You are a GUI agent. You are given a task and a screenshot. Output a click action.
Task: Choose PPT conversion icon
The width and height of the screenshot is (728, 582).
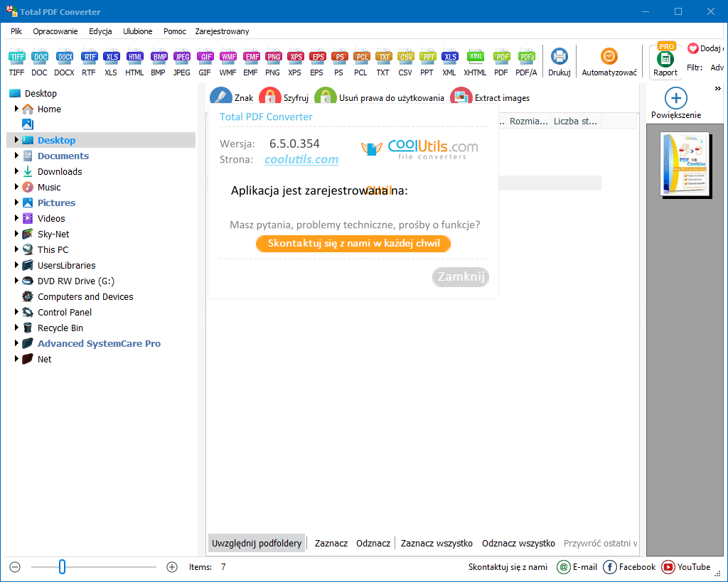[x=427, y=63]
